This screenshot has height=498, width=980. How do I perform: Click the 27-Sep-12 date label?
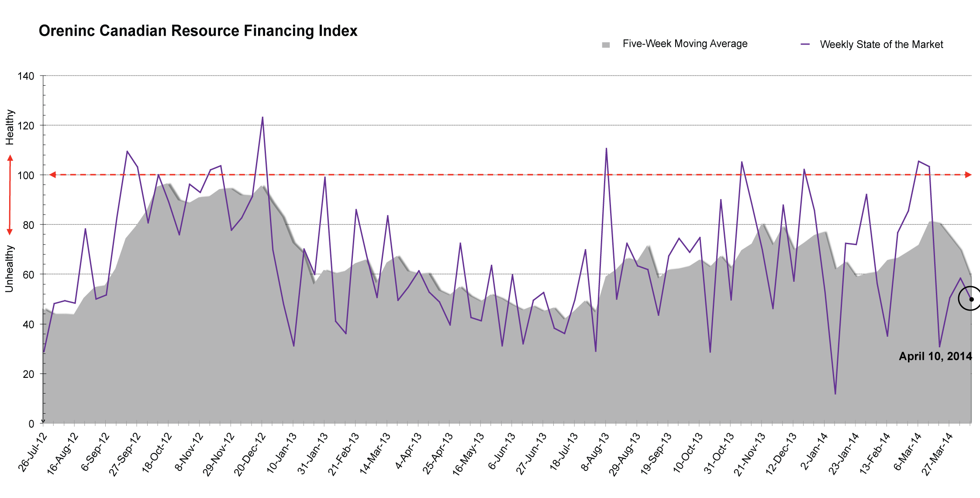(124, 454)
